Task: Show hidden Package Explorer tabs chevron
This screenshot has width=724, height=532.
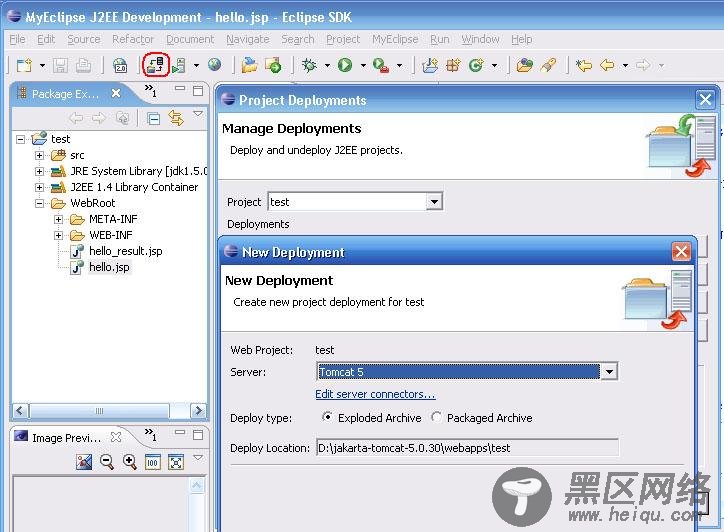Action: pyautogui.click(x=151, y=91)
